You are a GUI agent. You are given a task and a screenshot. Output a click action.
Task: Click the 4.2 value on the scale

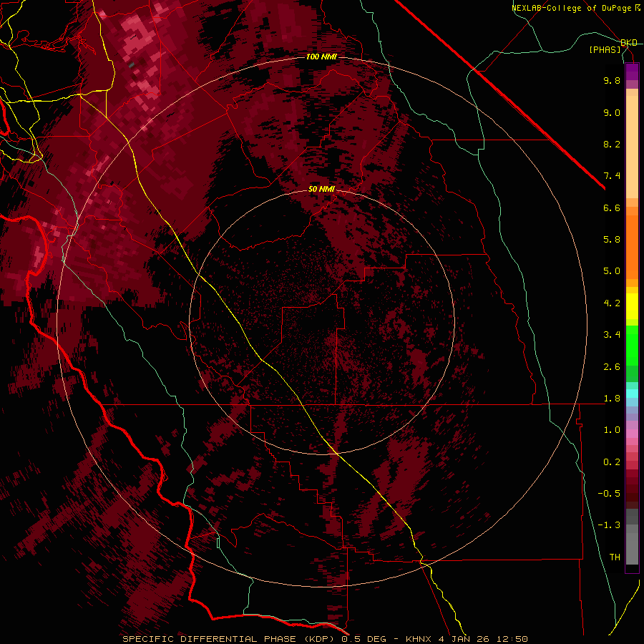click(x=612, y=303)
